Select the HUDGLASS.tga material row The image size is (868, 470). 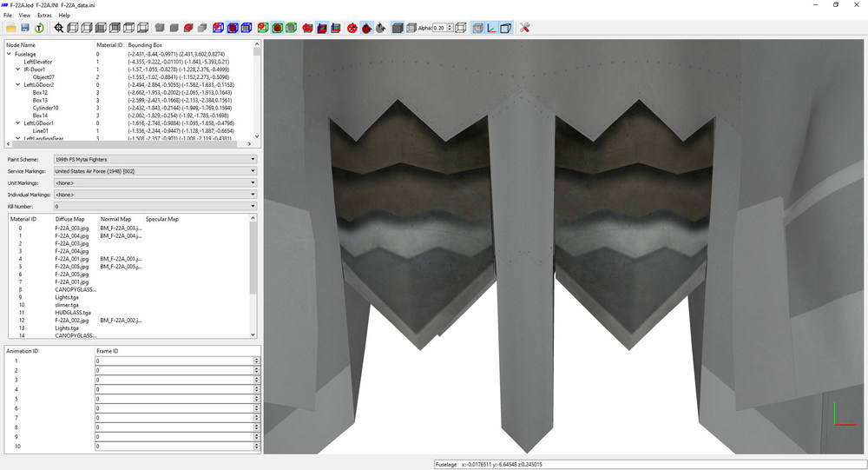pyautogui.click(x=73, y=313)
